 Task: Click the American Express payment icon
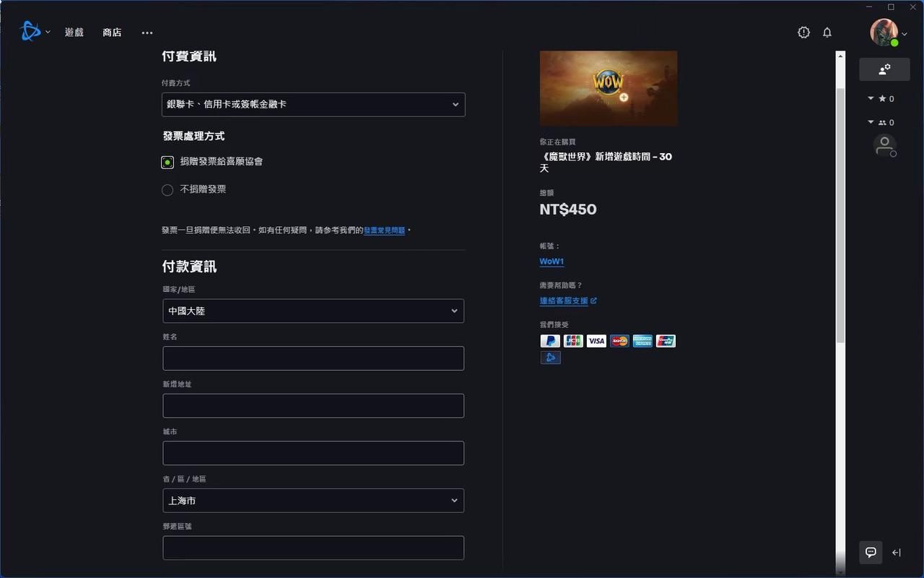click(x=642, y=341)
